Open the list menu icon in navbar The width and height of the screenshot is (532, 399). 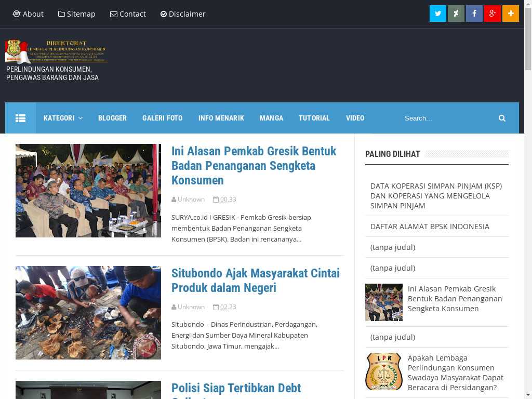20,118
